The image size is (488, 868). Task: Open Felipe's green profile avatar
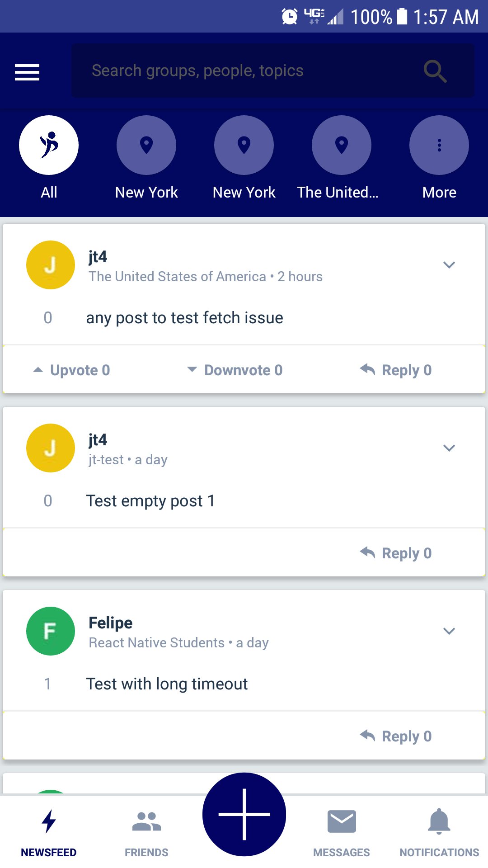click(51, 631)
